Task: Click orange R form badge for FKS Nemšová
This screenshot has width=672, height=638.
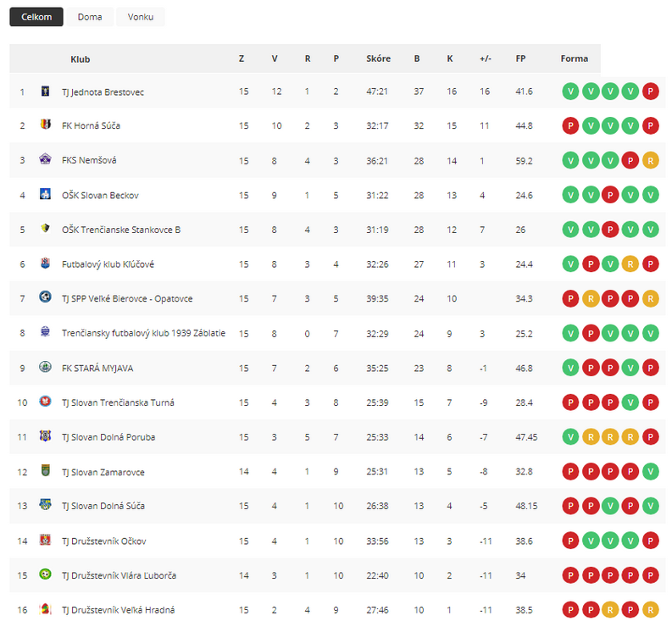Action: tap(650, 161)
